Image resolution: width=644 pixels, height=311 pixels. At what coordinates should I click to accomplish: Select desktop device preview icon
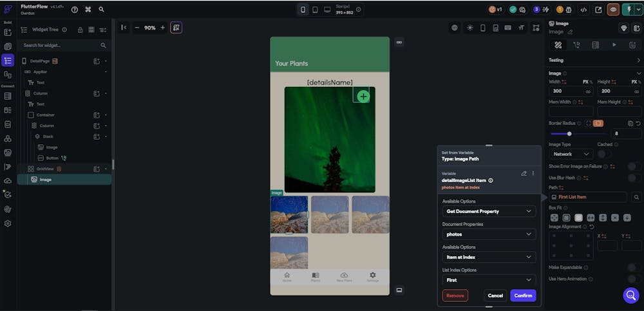point(327,10)
